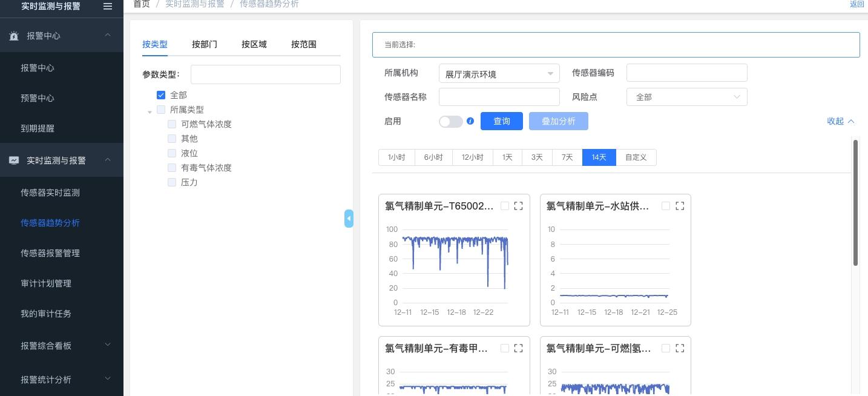868x396 pixels.
Task: Check the 可燃气体浓度 checkbox
Action: [x=172, y=124]
